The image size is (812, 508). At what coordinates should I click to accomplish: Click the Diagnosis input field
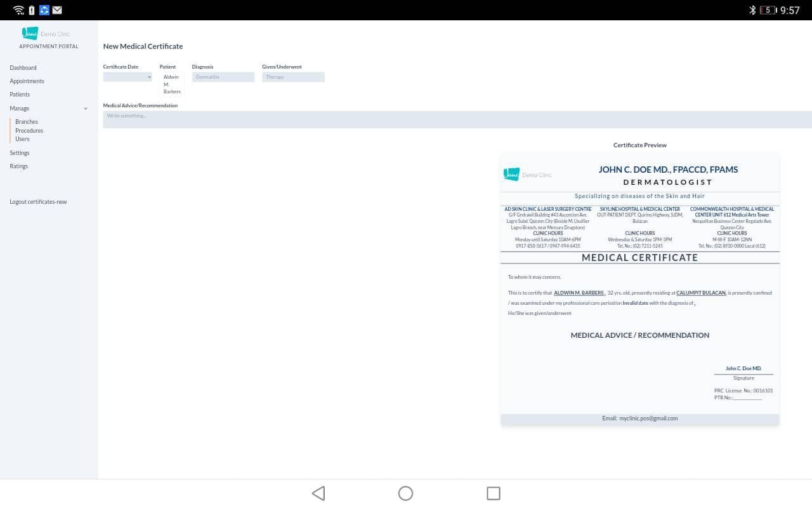[223, 77]
